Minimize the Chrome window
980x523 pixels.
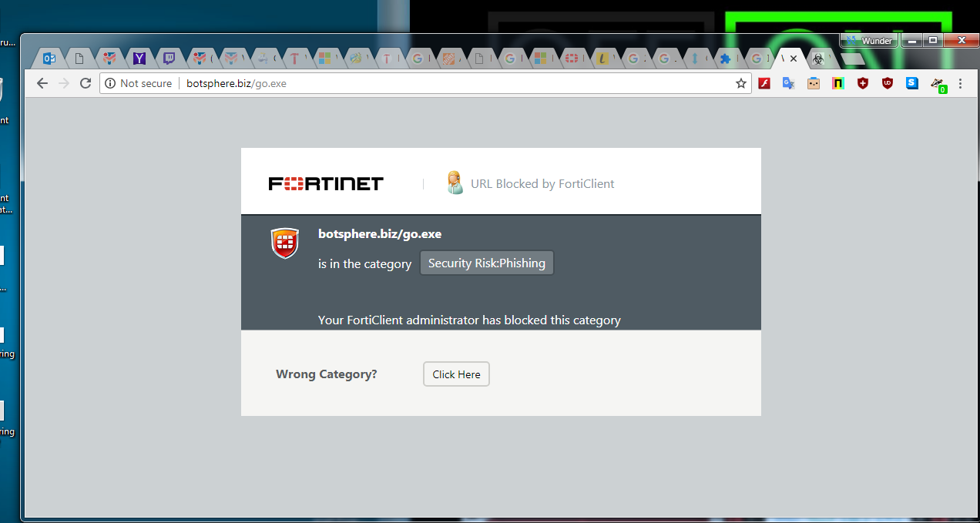pos(911,40)
